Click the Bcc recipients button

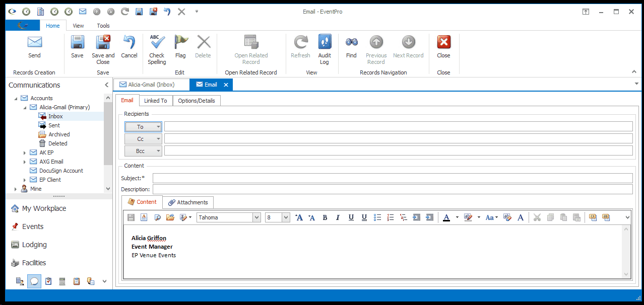coord(143,150)
